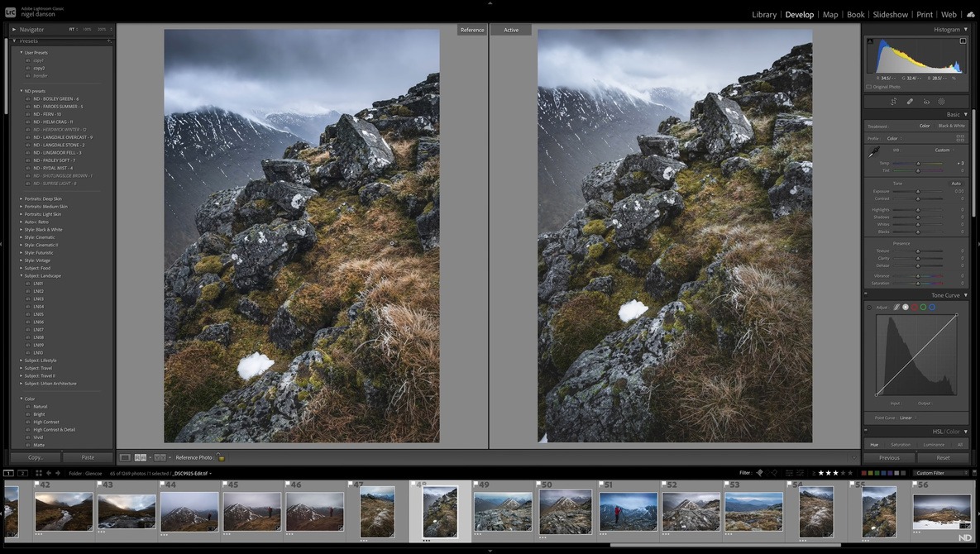
Task: Open the WB Custom dropdown
Action: coord(944,150)
